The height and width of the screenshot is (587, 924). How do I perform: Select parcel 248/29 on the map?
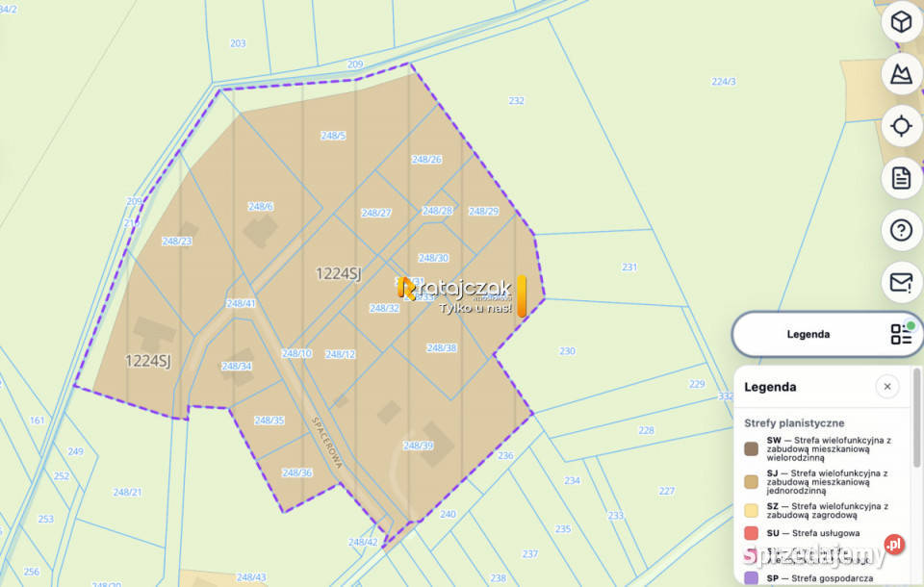pyautogui.click(x=484, y=211)
